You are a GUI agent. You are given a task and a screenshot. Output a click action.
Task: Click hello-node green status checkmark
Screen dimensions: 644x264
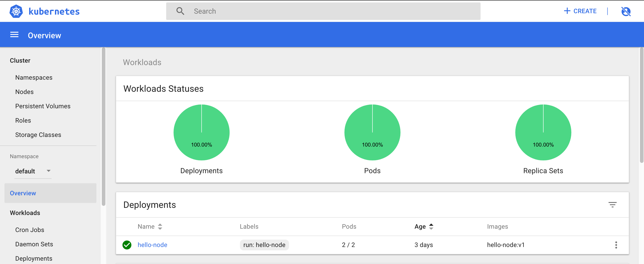(x=127, y=245)
